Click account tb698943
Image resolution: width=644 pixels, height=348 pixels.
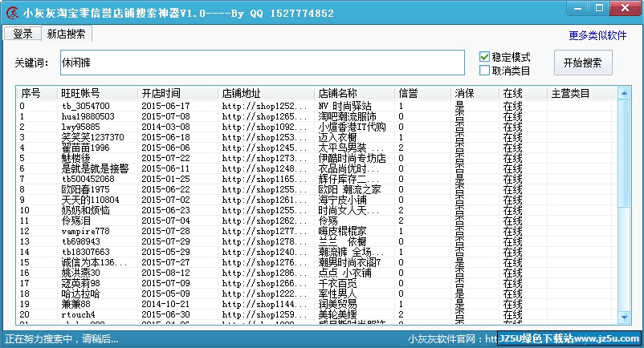click(x=80, y=241)
